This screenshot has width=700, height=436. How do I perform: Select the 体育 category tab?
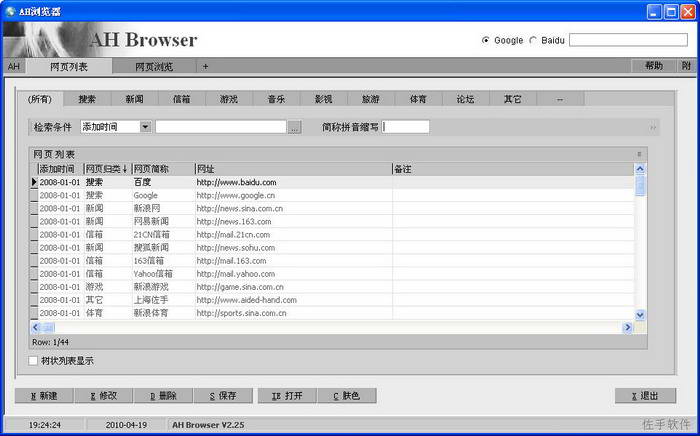pos(418,99)
